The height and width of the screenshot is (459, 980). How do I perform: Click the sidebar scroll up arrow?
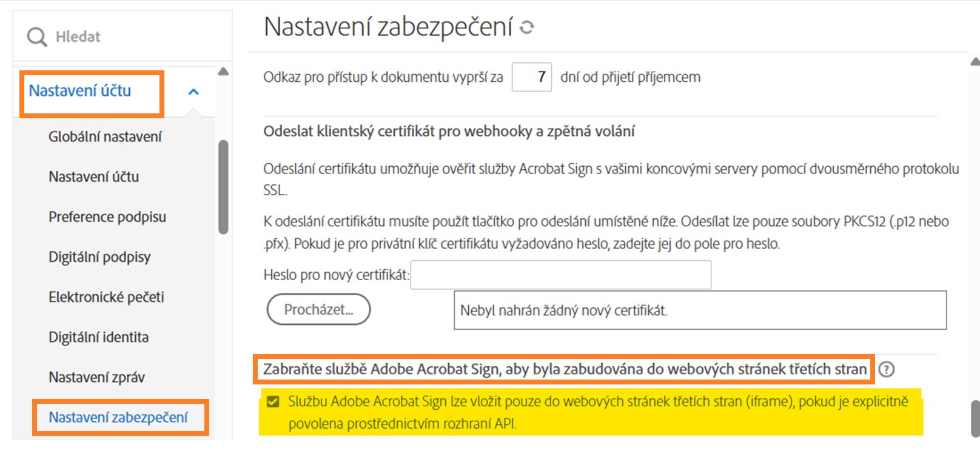pos(223,72)
